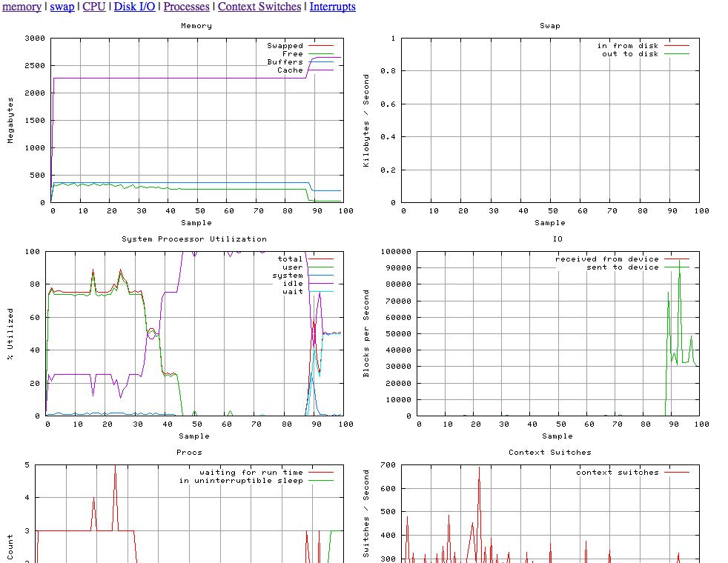728x563 pixels.
Task: Click the 'wait' CPU legend label
Action: click(293, 291)
